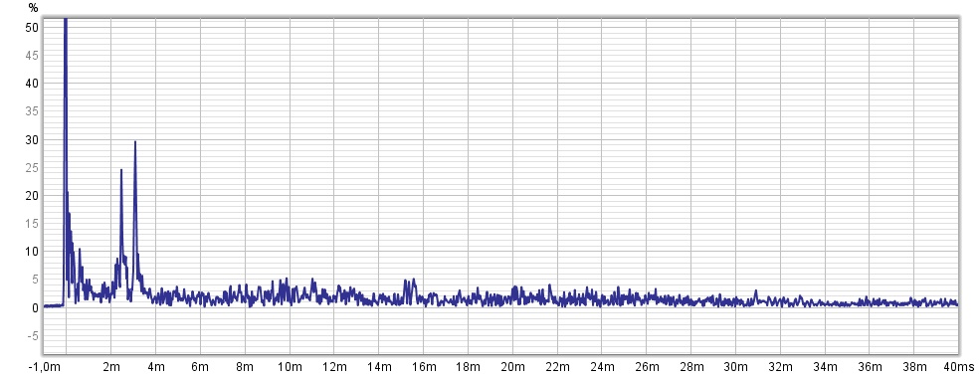Select the 10m tick label on the time axis

290,365
